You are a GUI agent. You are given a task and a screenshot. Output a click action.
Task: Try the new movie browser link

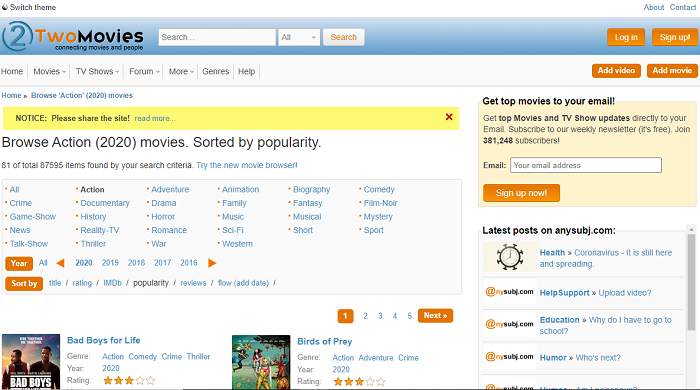coord(246,165)
